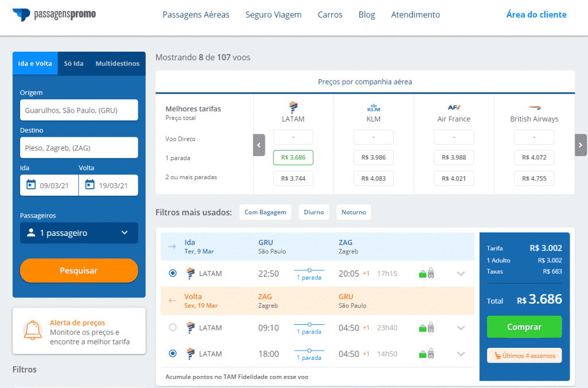The image size is (588, 388).
Task: Click the passagenspromo logo
Action: coord(53,15)
